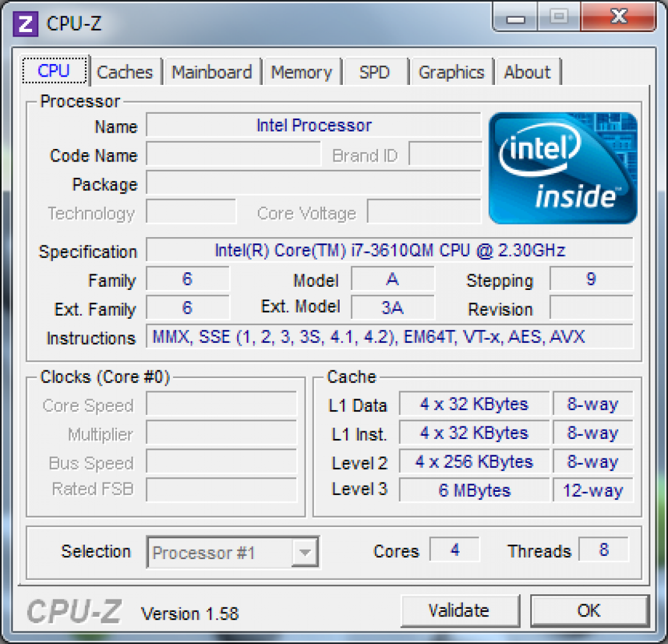Click the L1 Inst. '4 x 32 KBytes' value
The width and height of the screenshot is (668, 644).
pos(474,433)
